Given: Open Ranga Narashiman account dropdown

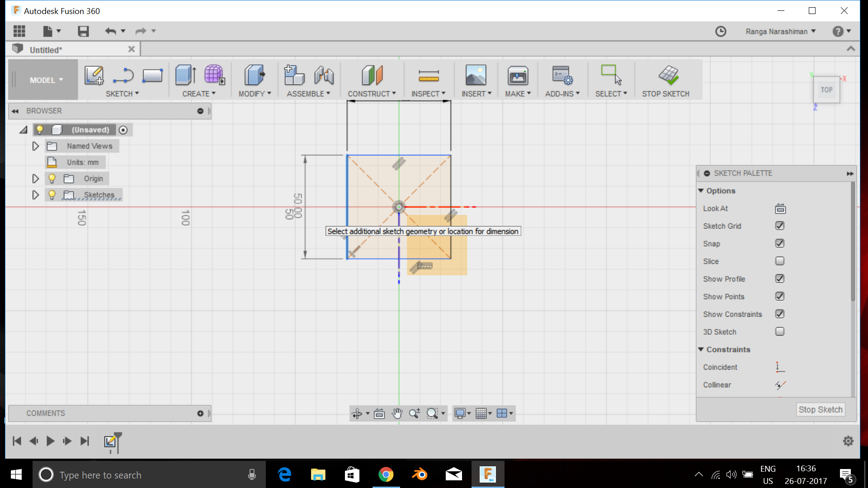Looking at the screenshot, I should click(x=781, y=31).
